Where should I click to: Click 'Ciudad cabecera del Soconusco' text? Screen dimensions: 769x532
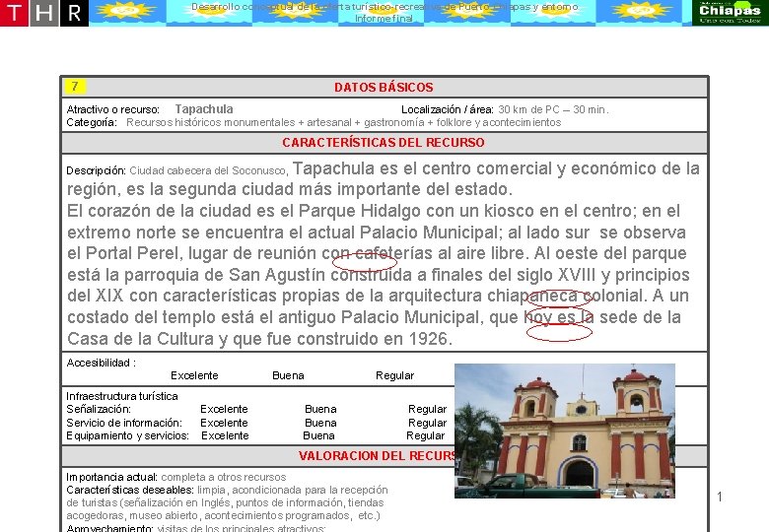coord(207,171)
